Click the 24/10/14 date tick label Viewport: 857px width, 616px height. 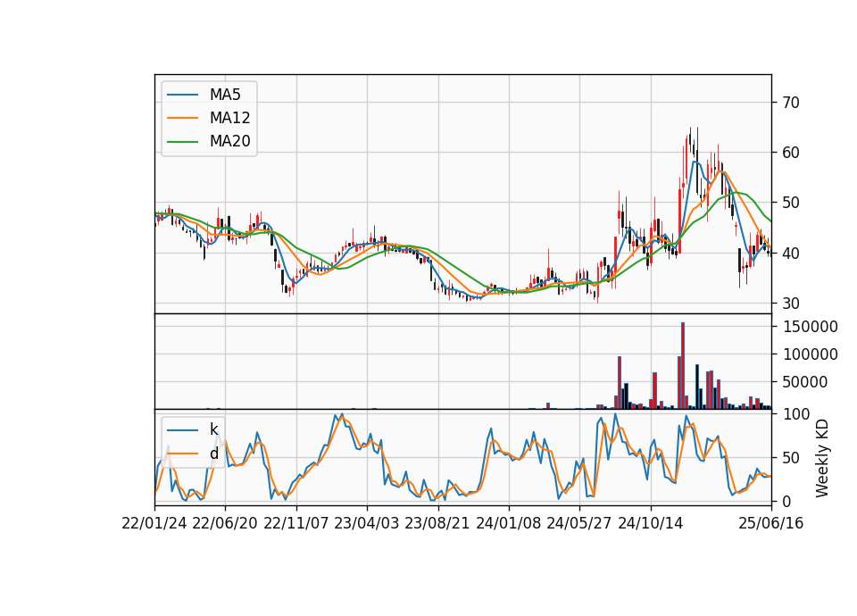[651, 524]
